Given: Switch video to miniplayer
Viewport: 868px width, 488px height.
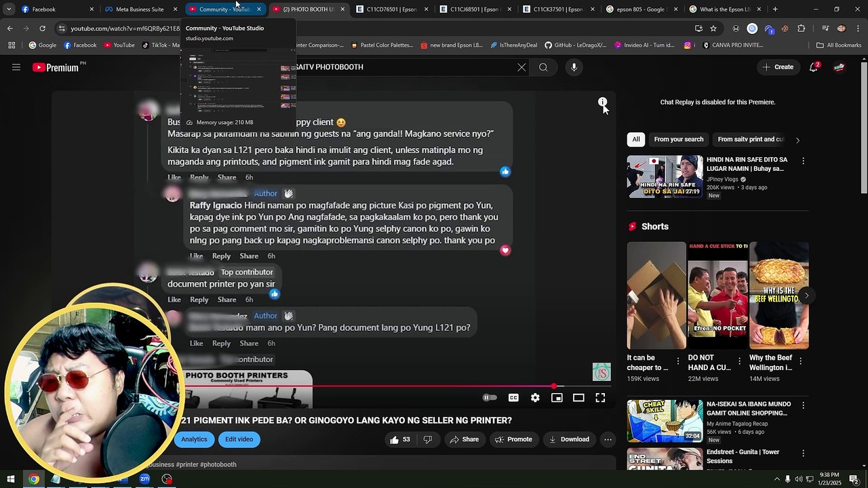Looking at the screenshot, I should [x=557, y=398].
